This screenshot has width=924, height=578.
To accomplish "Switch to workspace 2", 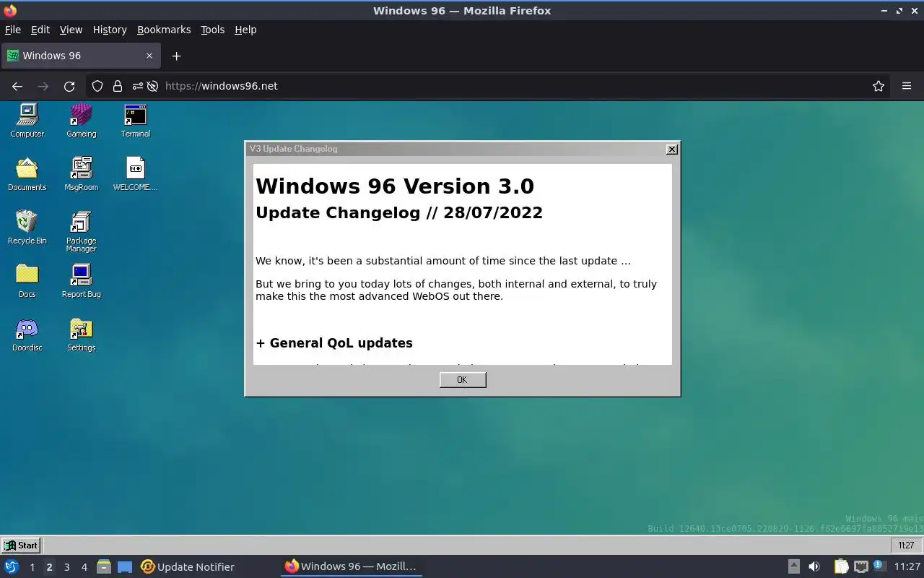I will point(49,567).
